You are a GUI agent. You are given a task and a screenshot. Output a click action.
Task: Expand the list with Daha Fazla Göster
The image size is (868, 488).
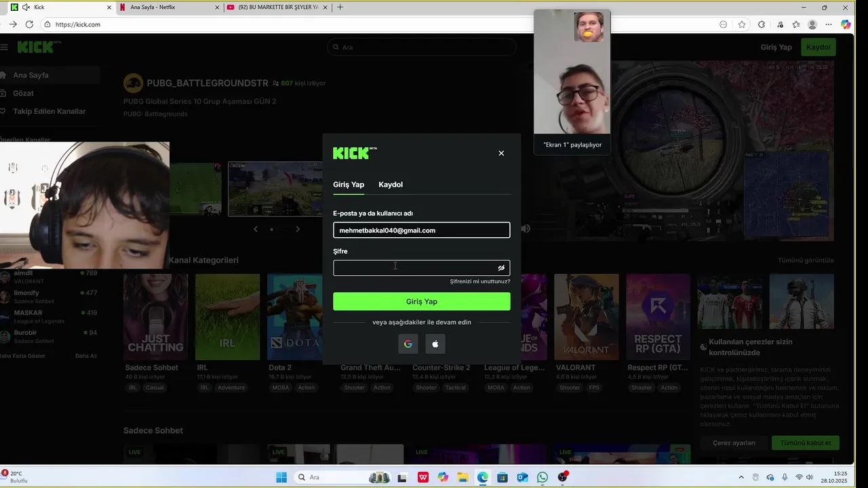pos(22,356)
